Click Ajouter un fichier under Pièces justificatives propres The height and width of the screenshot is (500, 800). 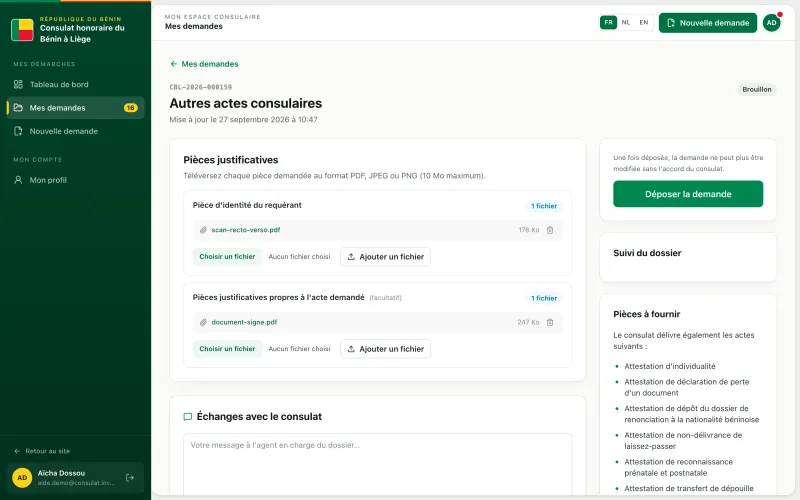click(x=385, y=349)
